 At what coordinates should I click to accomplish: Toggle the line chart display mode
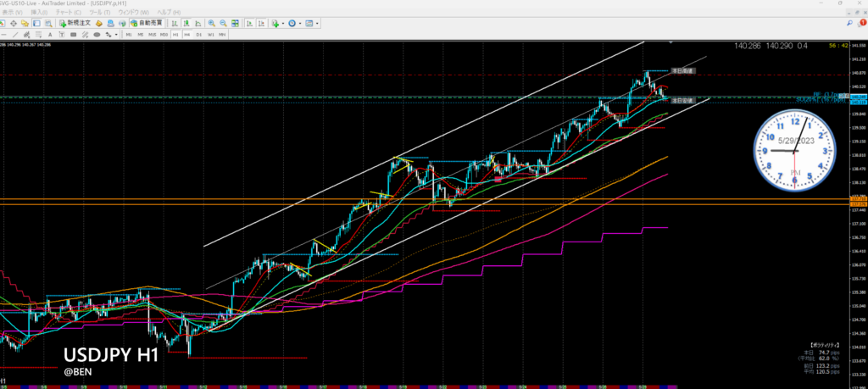tap(198, 23)
